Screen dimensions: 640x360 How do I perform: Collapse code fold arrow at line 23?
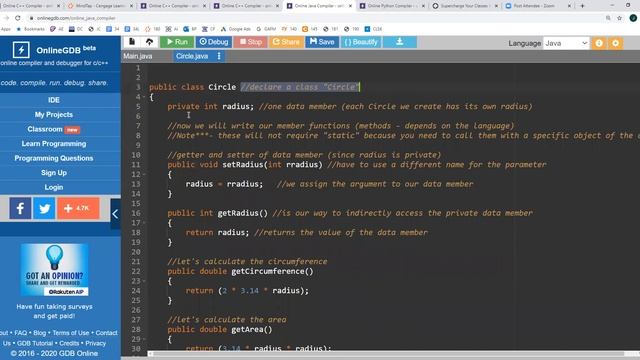pyautogui.click(x=144, y=281)
